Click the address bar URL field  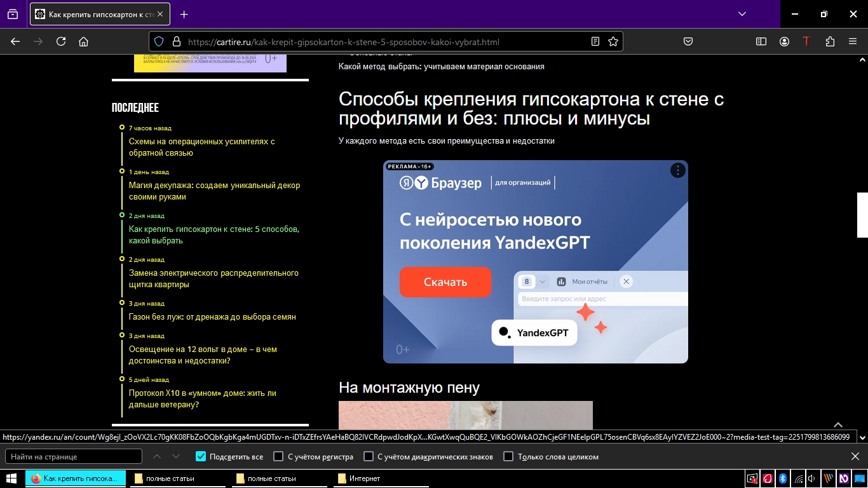pos(386,42)
